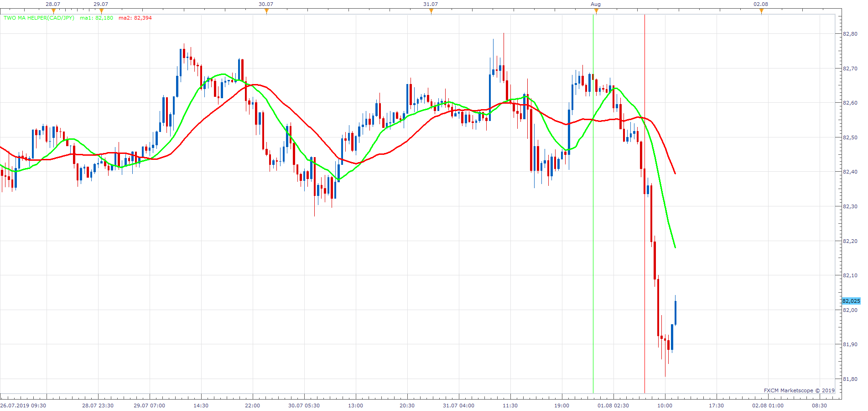Click the orange day marker below 31.07
Image resolution: width=868 pixels, height=411 pixels.
(x=431, y=11)
